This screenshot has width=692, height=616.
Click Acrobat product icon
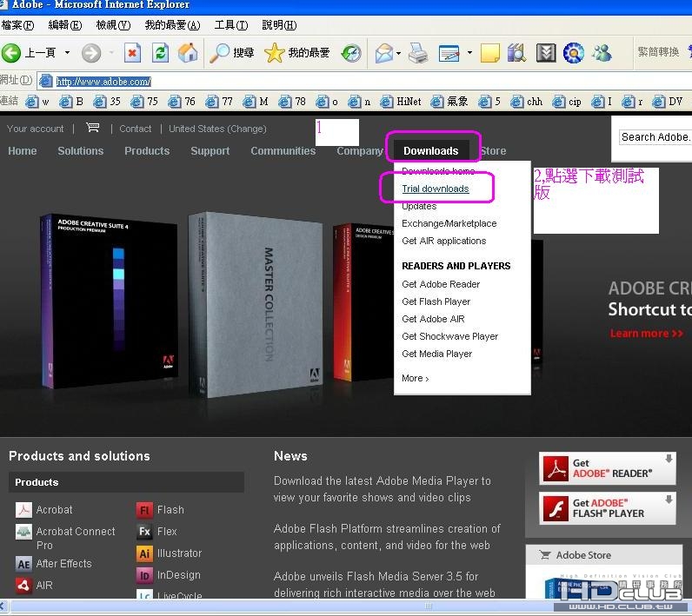pyautogui.click(x=23, y=510)
